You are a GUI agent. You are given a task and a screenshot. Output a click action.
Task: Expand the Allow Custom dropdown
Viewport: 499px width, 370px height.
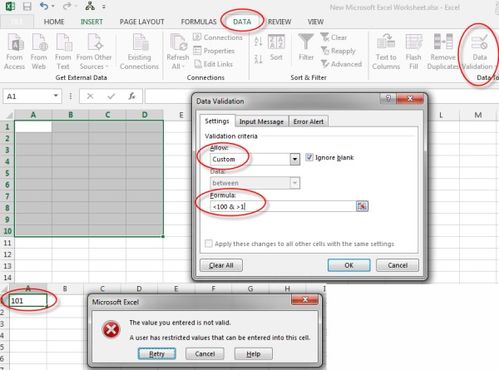(295, 159)
